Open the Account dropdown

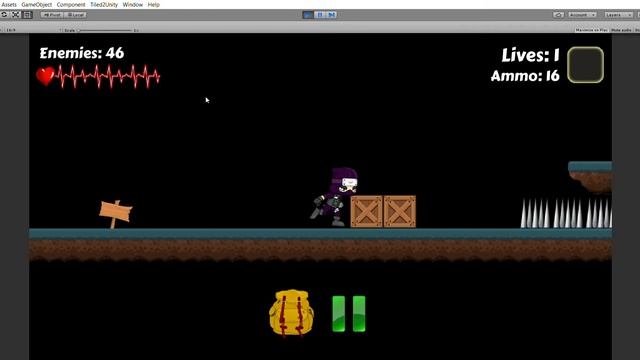(x=582, y=15)
